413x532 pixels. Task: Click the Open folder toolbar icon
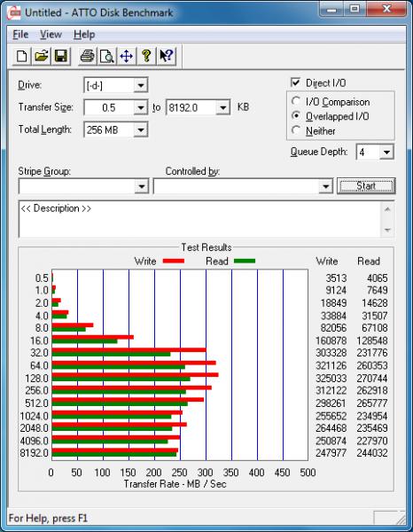tap(42, 56)
